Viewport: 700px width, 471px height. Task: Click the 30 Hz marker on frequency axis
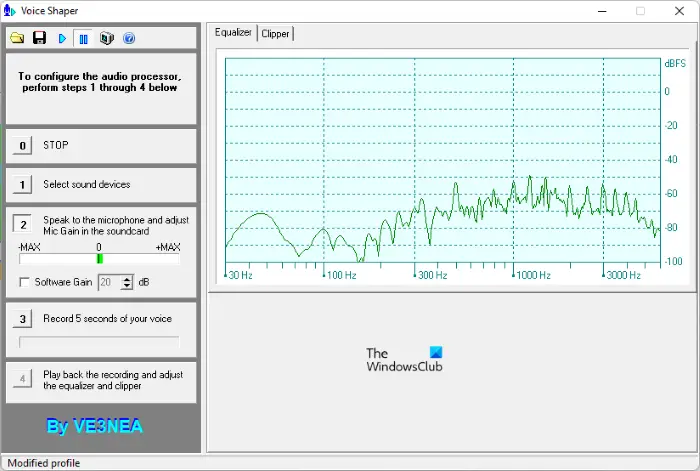pos(240,275)
